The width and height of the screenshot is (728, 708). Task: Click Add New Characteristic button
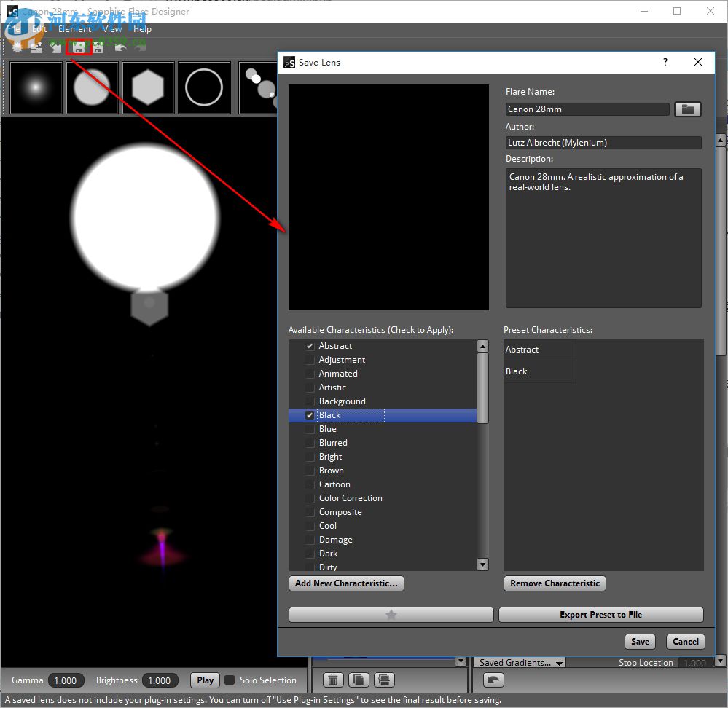tap(346, 583)
